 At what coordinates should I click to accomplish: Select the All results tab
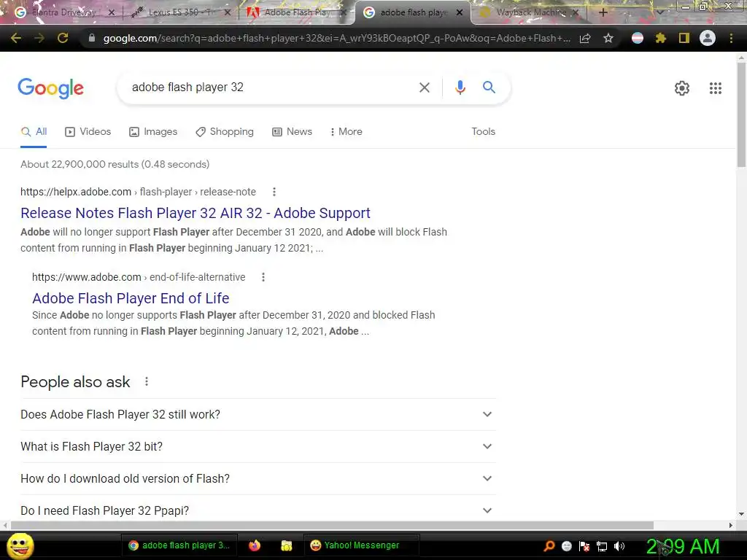[x=34, y=132]
